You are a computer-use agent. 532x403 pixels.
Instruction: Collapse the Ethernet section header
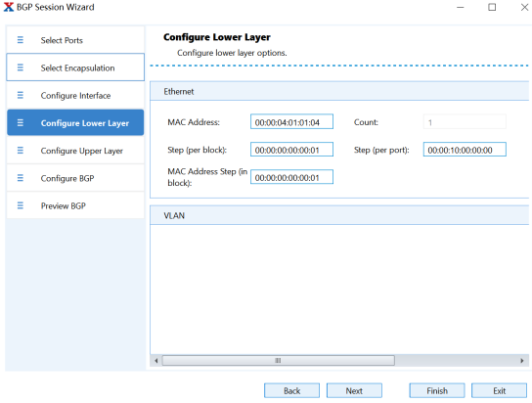[x=339, y=91]
